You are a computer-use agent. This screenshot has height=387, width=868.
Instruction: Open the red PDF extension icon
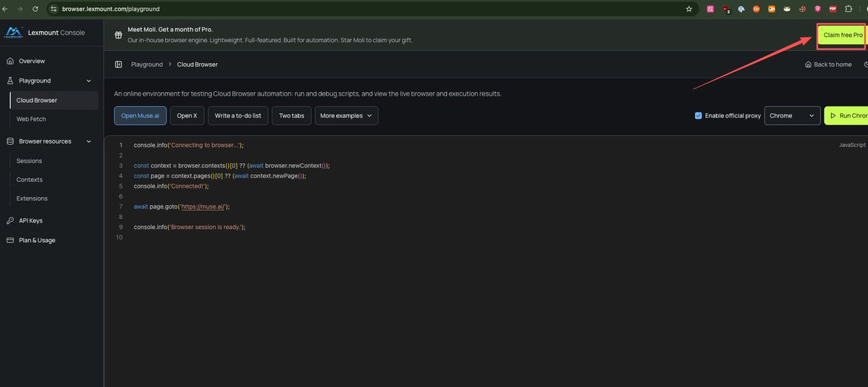833,9
